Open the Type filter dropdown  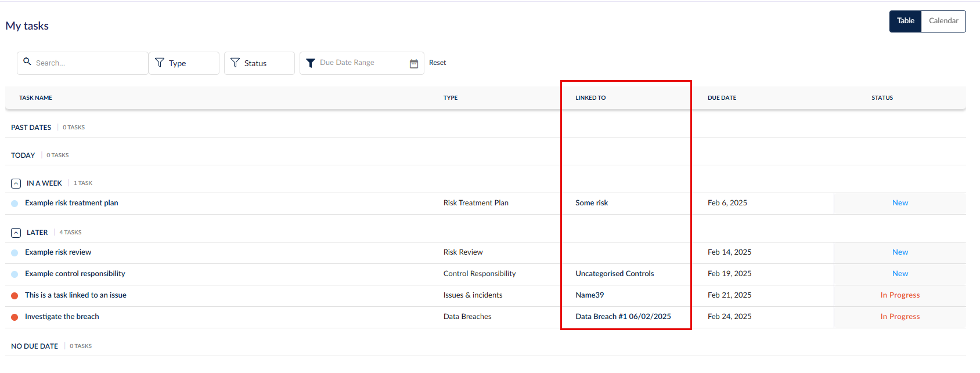[x=184, y=63]
